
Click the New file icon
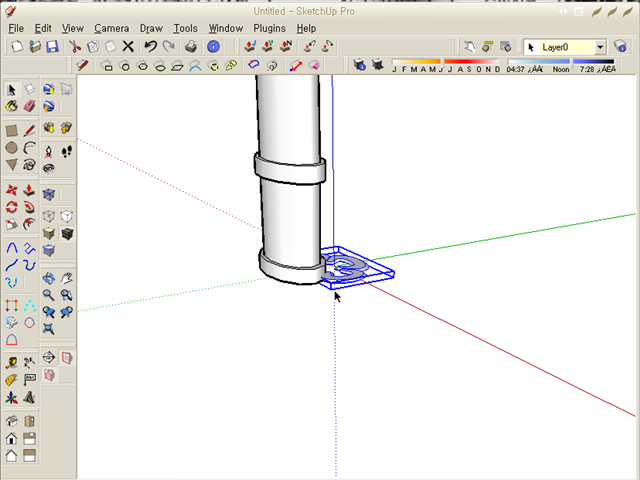point(17,47)
